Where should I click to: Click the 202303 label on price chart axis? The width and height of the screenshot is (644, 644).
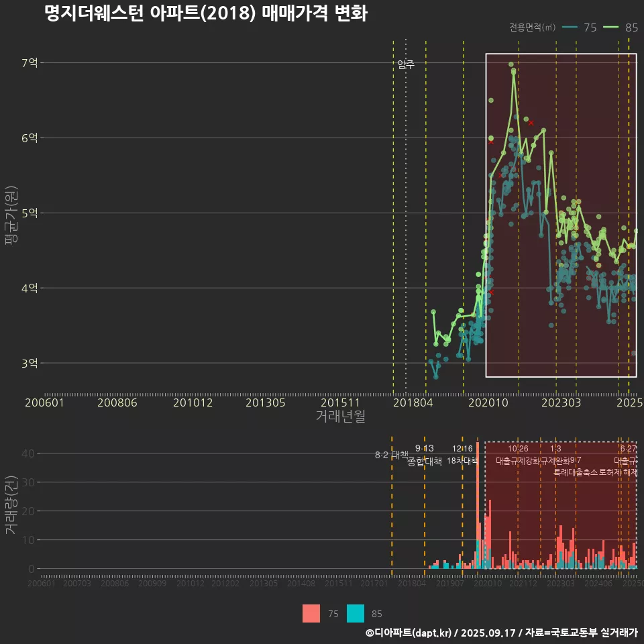coord(561,402)
